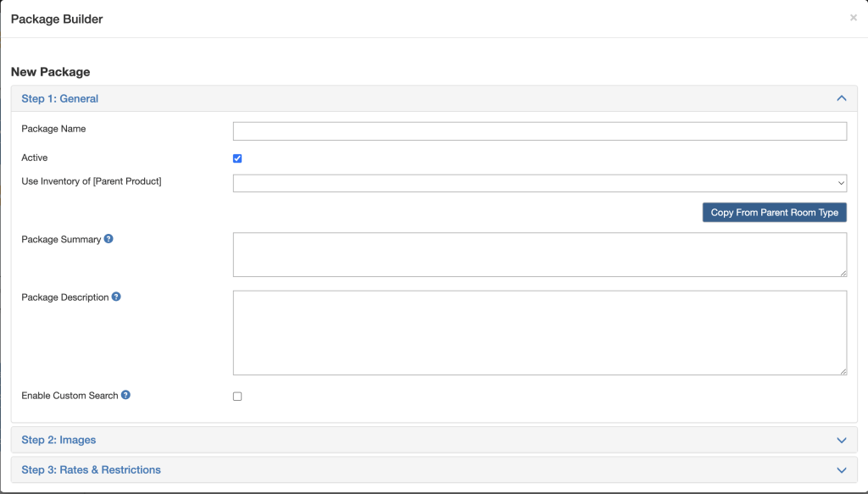Open the Package Description help icon

[x=116, y=297]
